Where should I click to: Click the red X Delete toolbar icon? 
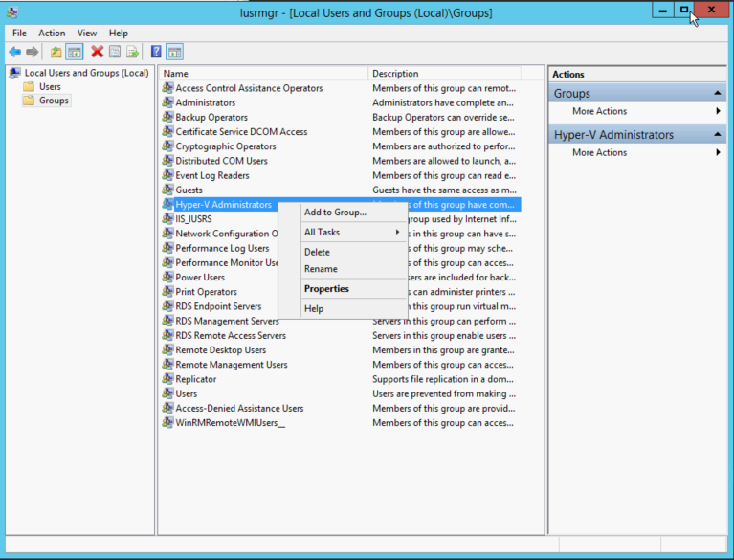pyautogui.click(x=97, y=52)
